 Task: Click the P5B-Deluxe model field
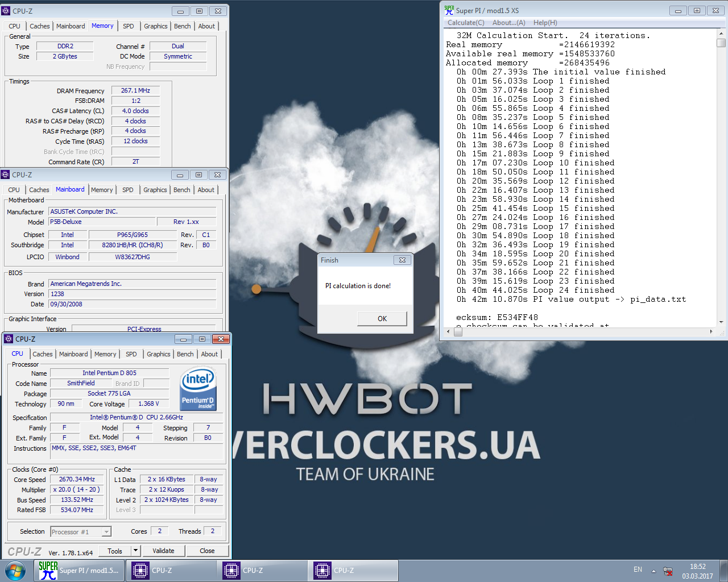(102, 222)
